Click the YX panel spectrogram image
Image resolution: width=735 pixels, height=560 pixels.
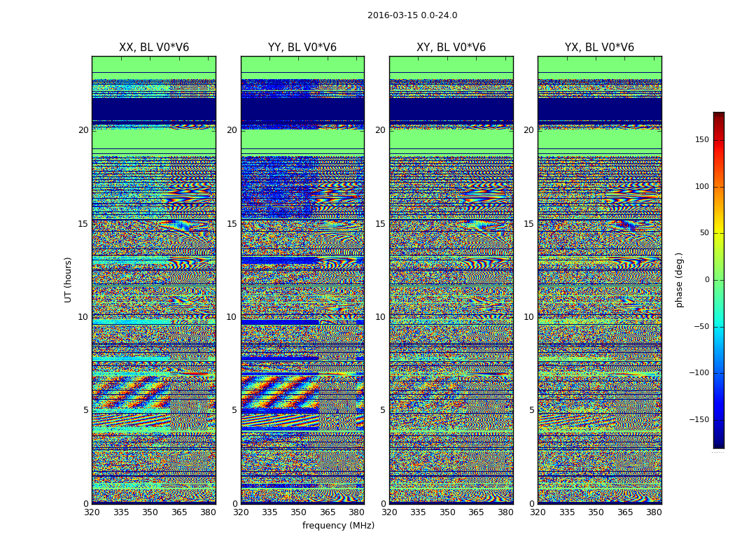(599, 280)
